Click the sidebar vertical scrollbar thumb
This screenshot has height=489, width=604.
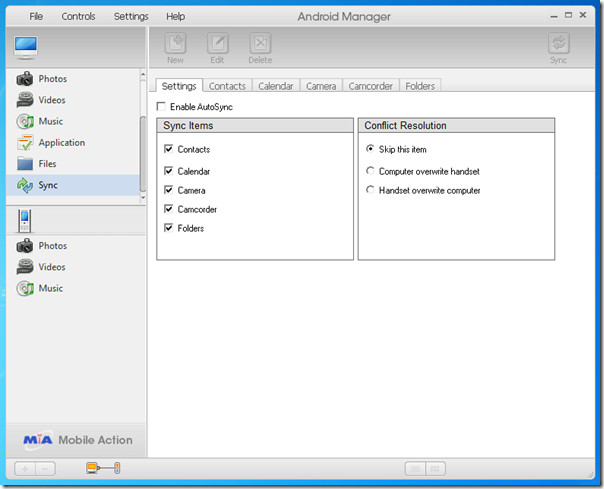(143, 154)
